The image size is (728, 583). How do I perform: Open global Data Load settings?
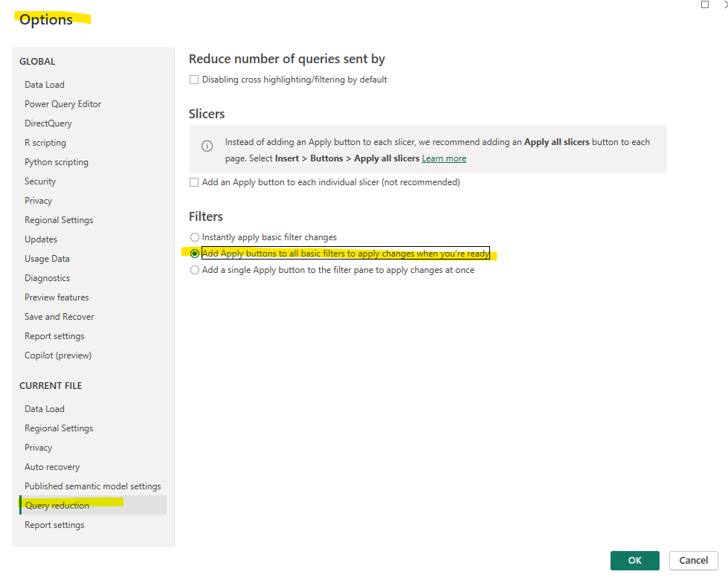point(45,85)
